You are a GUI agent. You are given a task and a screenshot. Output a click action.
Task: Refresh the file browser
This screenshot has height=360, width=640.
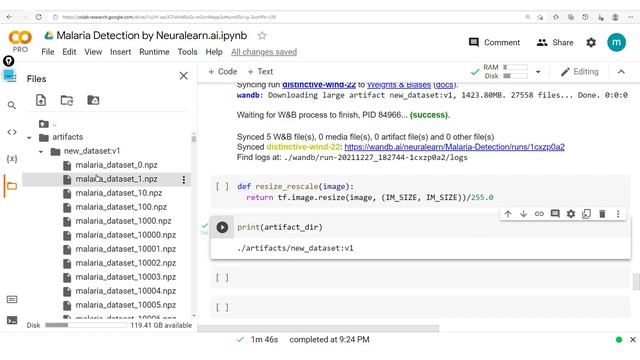pos(67,100)
